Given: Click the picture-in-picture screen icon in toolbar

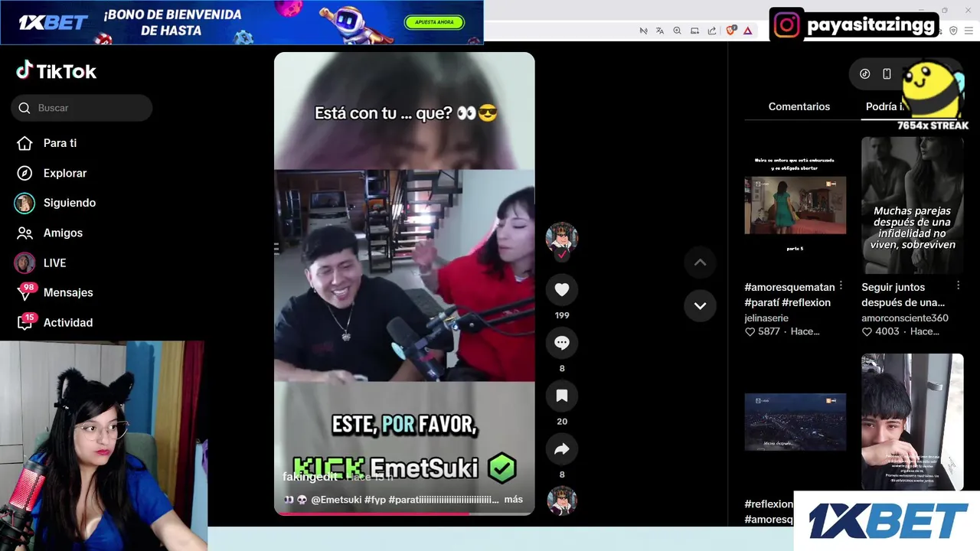Looking at the screenshot, I should (x=694, y=31).
